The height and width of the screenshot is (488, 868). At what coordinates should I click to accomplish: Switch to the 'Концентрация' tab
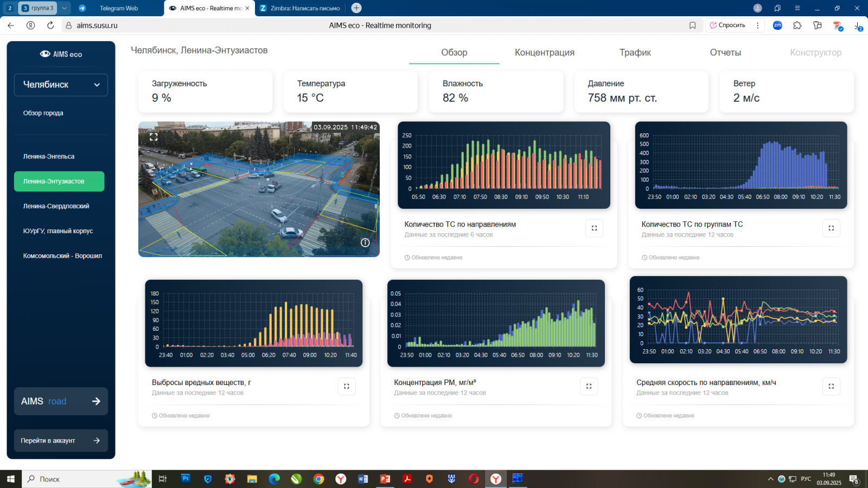(545, 53)
